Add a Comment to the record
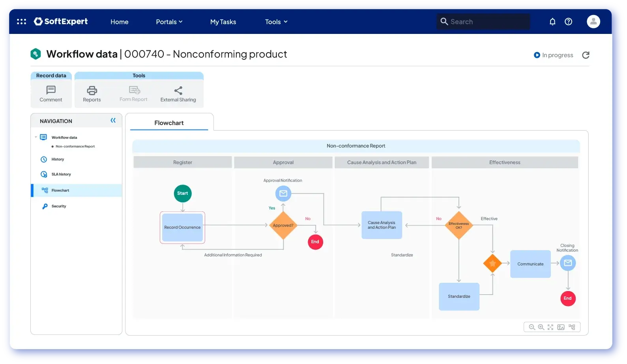Image resolution: width=627 pixels, height=364 pixels. pyautogui.click(x=51, y=94)
